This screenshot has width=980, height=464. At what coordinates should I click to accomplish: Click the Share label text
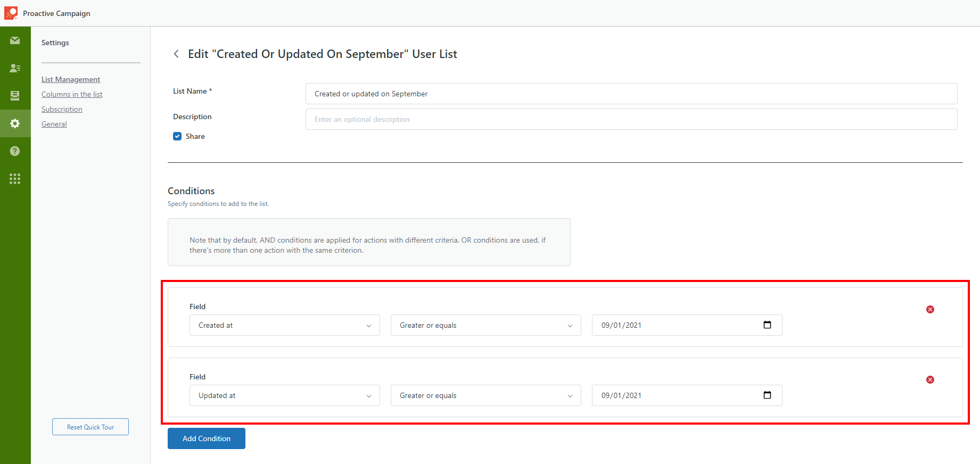195,136
